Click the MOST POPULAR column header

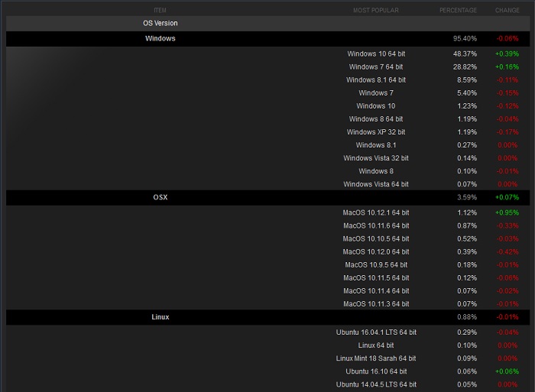click(375, 10)
